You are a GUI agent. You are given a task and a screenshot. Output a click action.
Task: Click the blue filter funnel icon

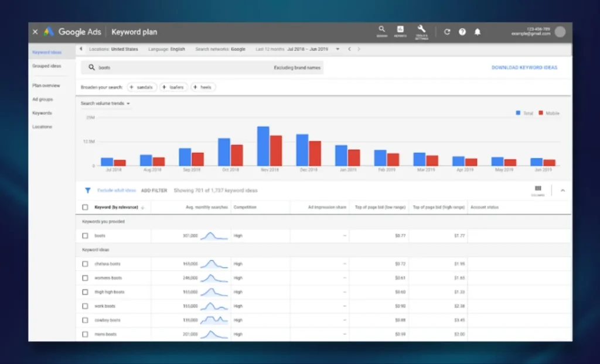(x=88, y=190)
